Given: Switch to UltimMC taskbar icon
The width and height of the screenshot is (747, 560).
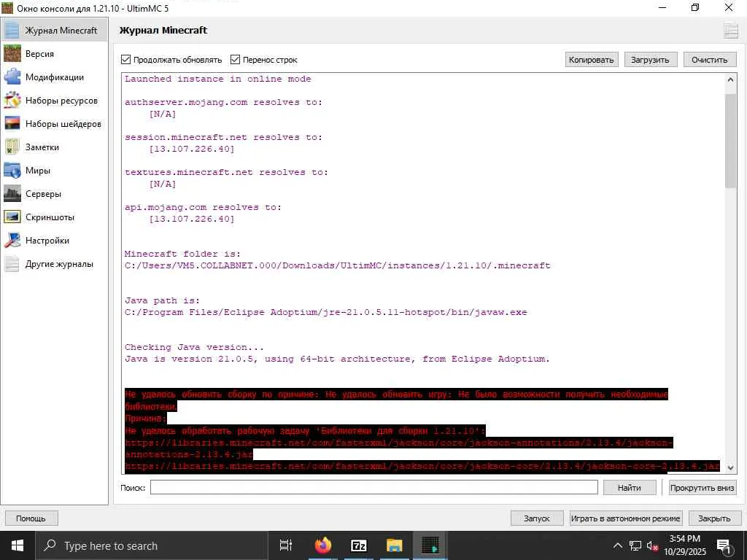Looking at the screenshot, I should (x=430, y=545).
